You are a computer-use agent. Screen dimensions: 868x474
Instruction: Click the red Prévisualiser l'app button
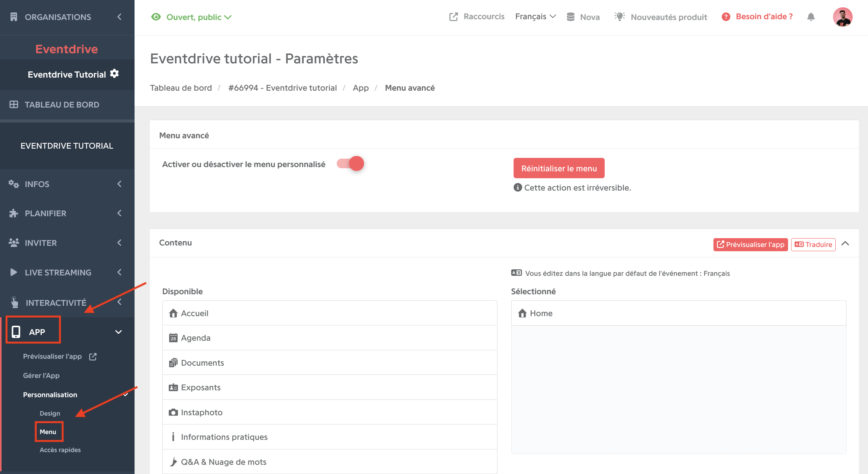click(751, 244)
